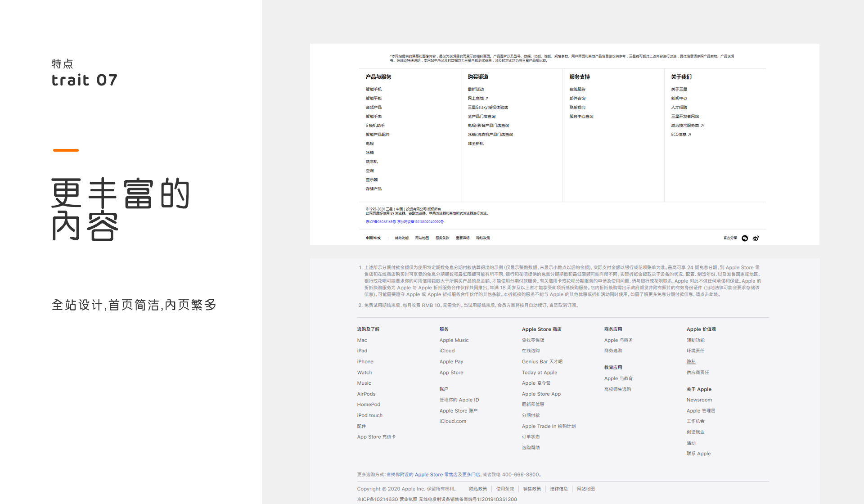Open 查找零售店 under Apple Store 商店

[533, 340]
